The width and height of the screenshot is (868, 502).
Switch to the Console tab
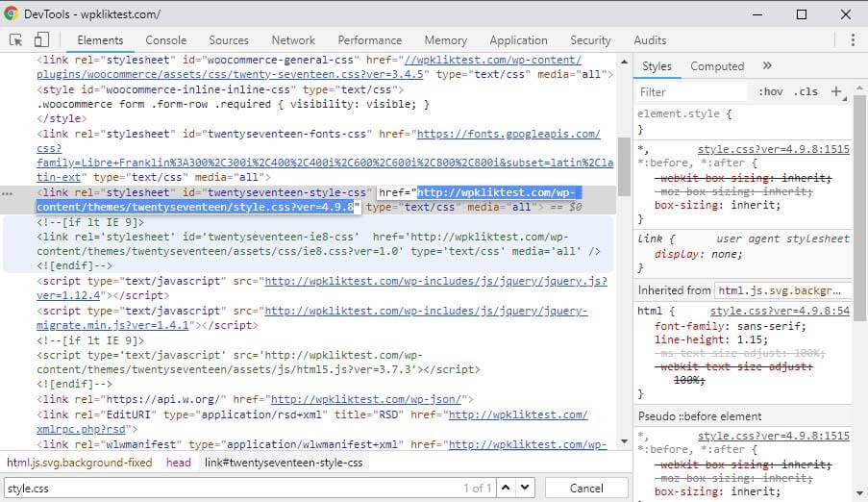point(166,40)
